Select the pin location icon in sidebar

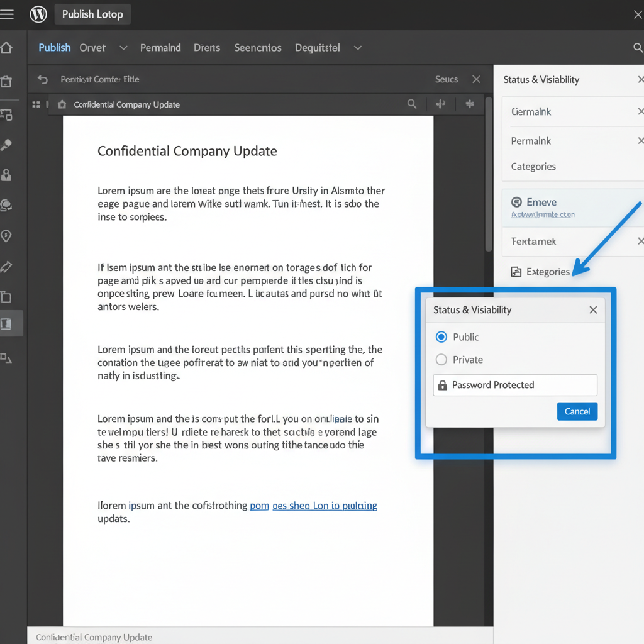[x=7, y=236]
